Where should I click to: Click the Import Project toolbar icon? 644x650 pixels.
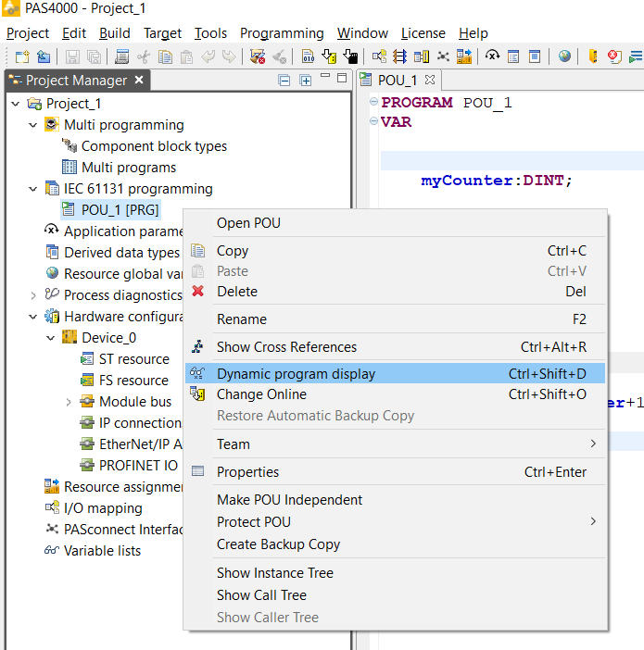(x=44, y=56)
